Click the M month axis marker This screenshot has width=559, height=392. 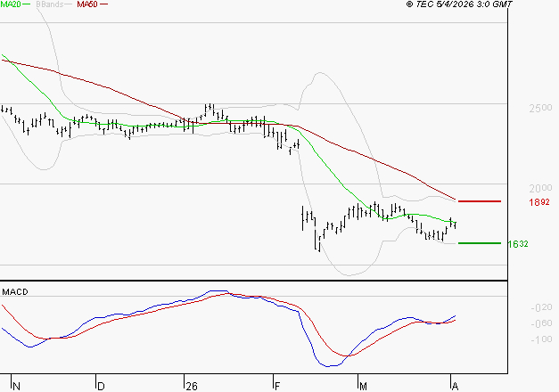pyautogui.click(x=363, y=387)
